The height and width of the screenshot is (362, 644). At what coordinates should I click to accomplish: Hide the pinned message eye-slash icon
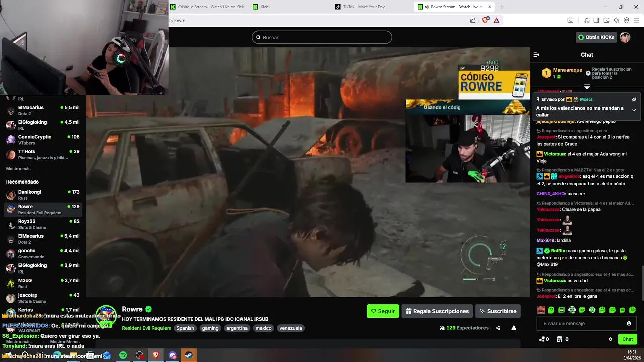(634, 99)
